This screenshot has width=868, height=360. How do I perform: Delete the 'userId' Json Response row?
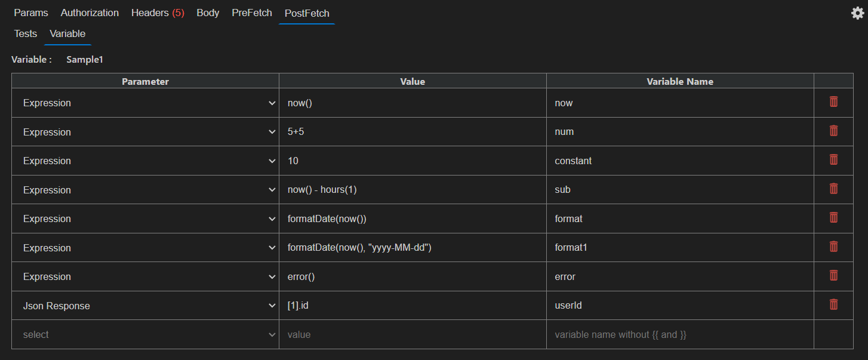click(833, 304)
